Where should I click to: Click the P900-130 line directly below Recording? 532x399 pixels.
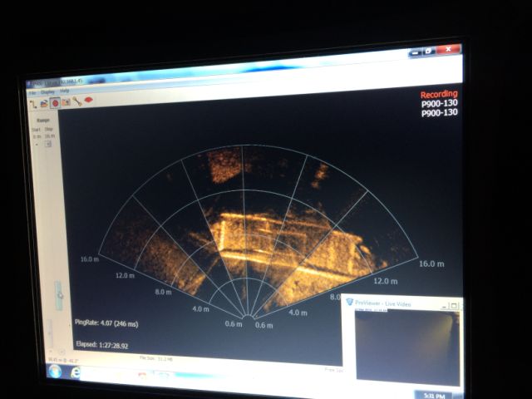point(440,103)
